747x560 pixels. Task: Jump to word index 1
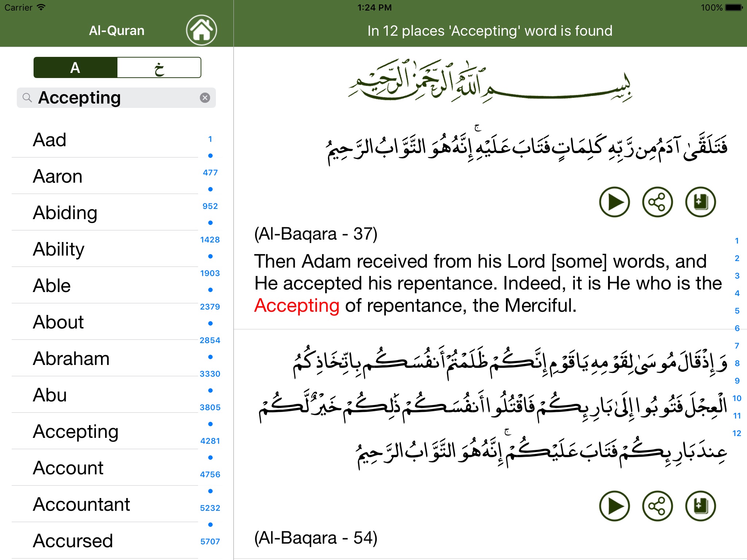(210, 139)
